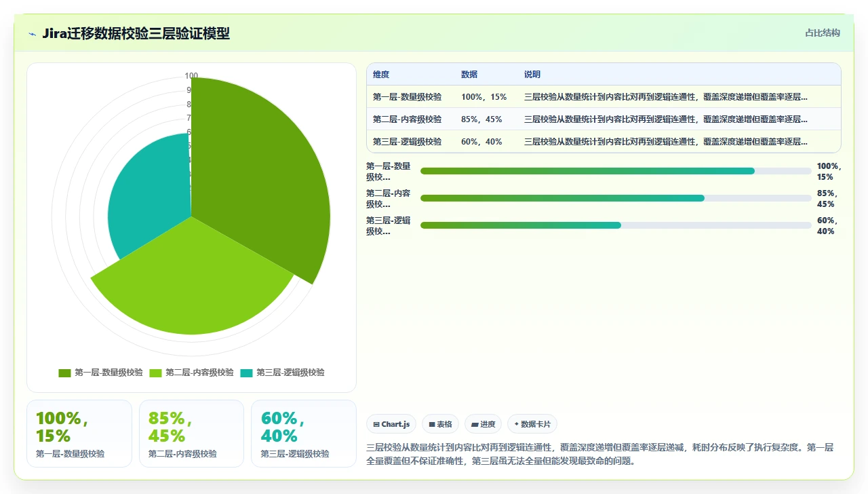The image size is (868, 494).
Task: Click the 第二层 progress bar
Action: (x=616, y=198)
